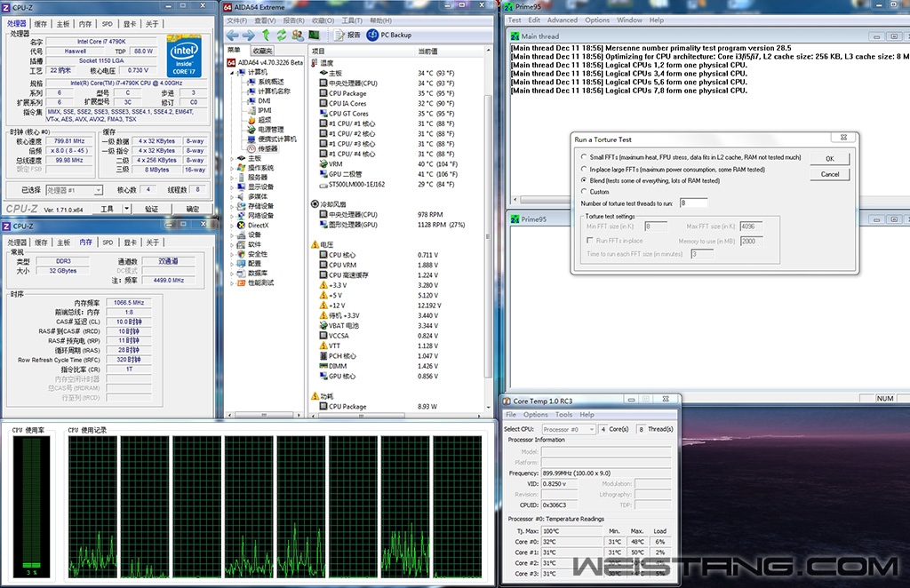This screenshot has width=910, height=588.
Task: Open Select CPU dropdown in Core Temp
Action: click(x=568, y=429)
